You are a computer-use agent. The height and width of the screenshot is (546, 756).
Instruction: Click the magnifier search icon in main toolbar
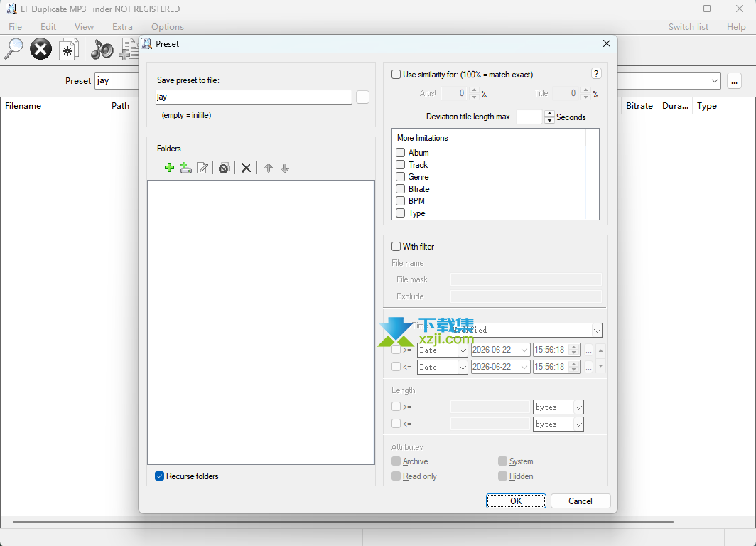coord(13,49)
